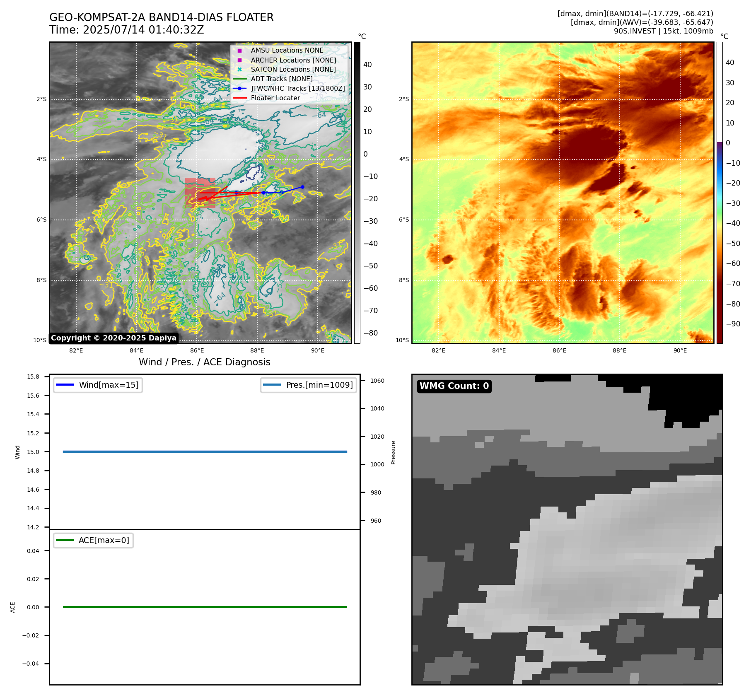Image resolution: width=751 pixels, height=700 pixels.
Task: Click the '−0.04' ACE axis tick
Action: pos(31,664)
